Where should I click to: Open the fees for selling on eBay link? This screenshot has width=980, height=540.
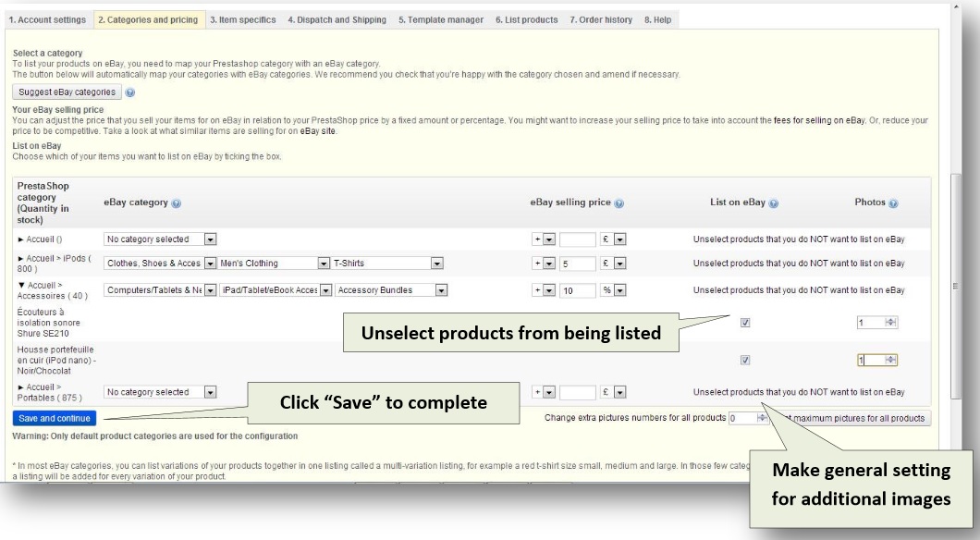tap(819, 120)
